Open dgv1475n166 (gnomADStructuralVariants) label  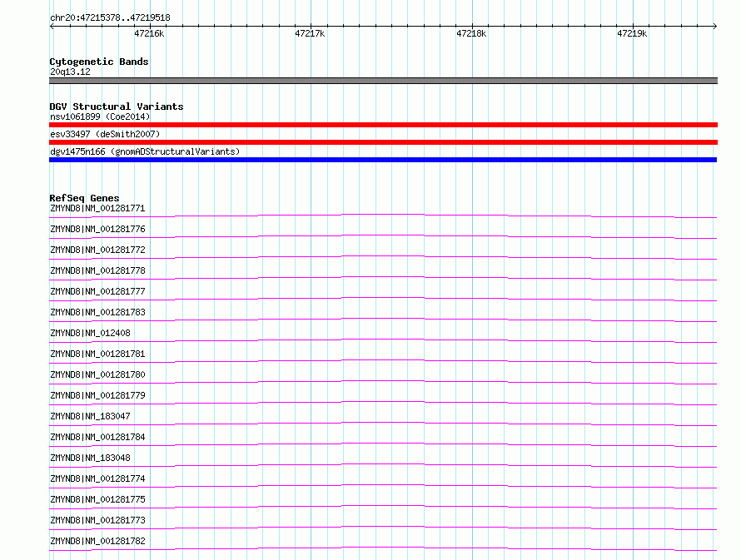pos(145,151)
